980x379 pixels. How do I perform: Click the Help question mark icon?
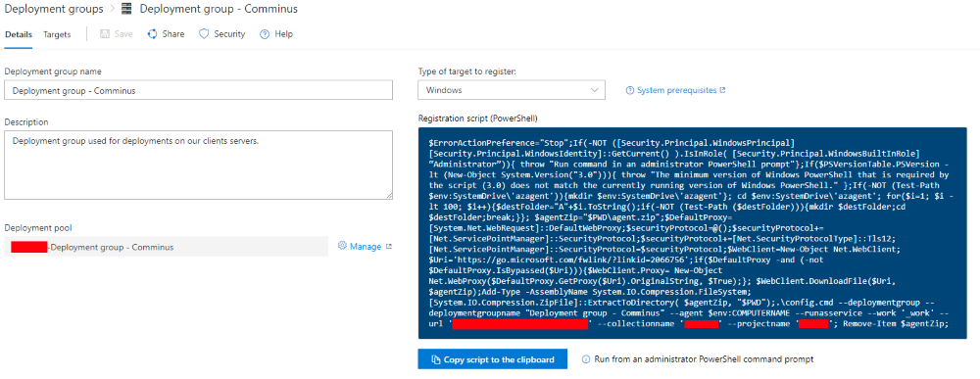pos(265,34)
